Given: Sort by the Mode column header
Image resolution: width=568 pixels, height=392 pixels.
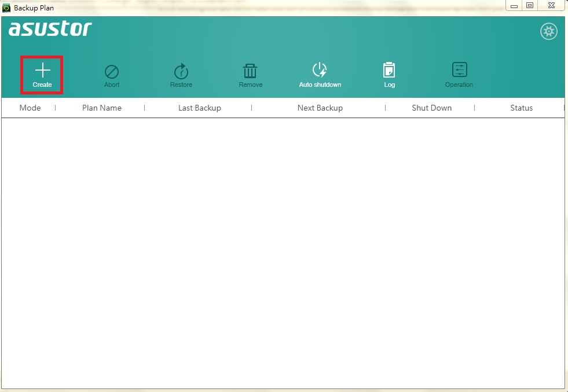Looking at the screenshot, I should tap(30, 108).
